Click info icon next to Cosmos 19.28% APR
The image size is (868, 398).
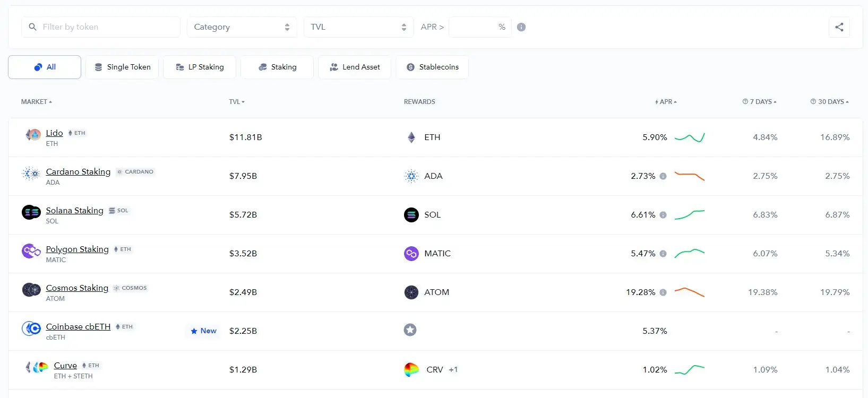(x=663, y=292)
